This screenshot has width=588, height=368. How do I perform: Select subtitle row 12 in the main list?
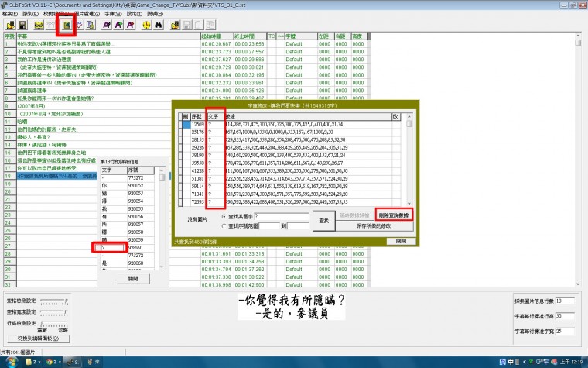(186, 129)
